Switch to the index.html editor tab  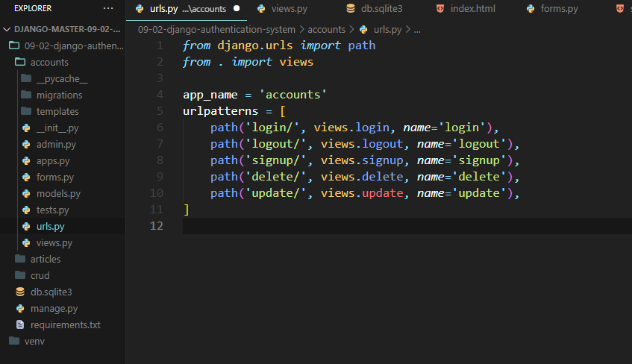click(x=472, y=9)
